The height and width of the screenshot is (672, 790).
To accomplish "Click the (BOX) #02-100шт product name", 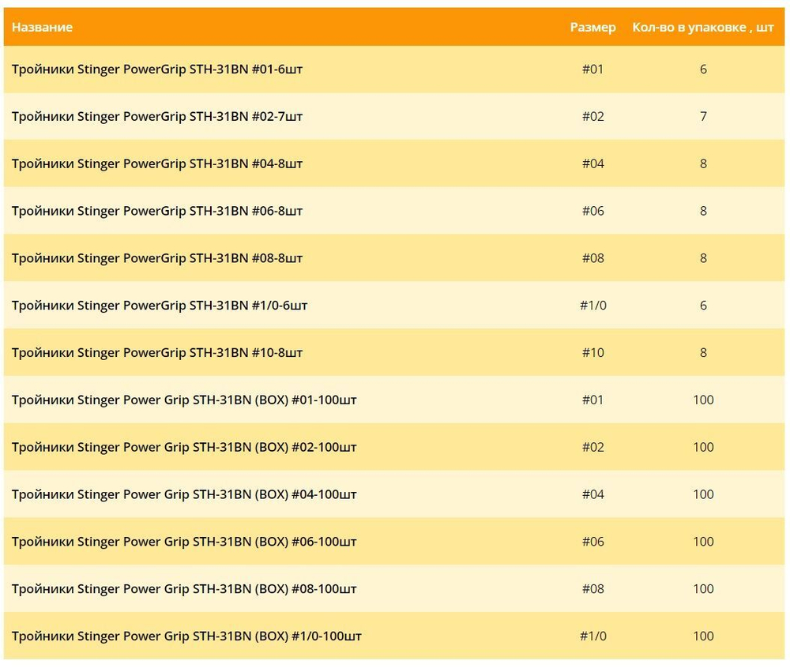I will [184, 448].
